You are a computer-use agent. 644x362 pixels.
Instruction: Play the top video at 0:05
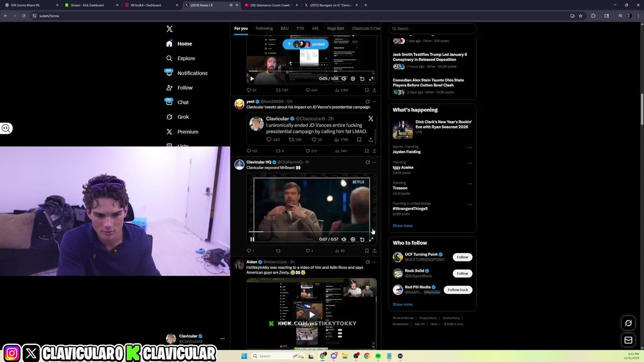point(252,78)
